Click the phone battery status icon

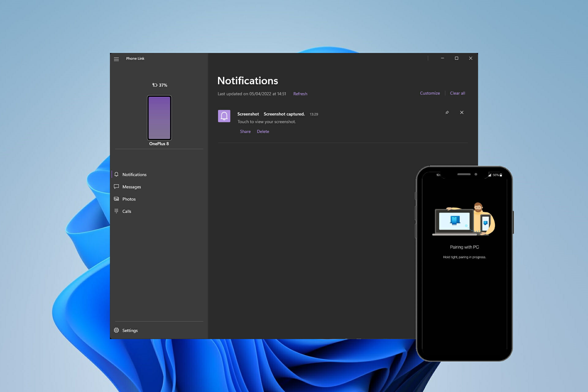[155, 85]
